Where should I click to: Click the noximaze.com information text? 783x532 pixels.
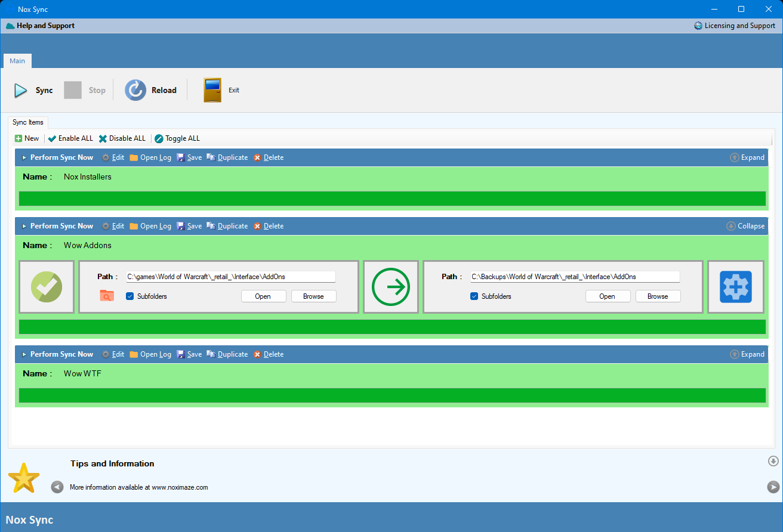(139, 487)
